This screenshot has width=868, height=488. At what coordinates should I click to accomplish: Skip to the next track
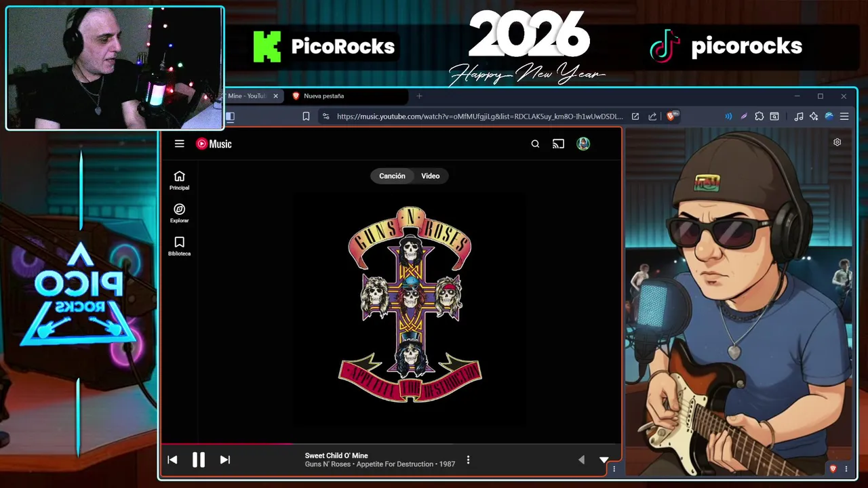225,460
